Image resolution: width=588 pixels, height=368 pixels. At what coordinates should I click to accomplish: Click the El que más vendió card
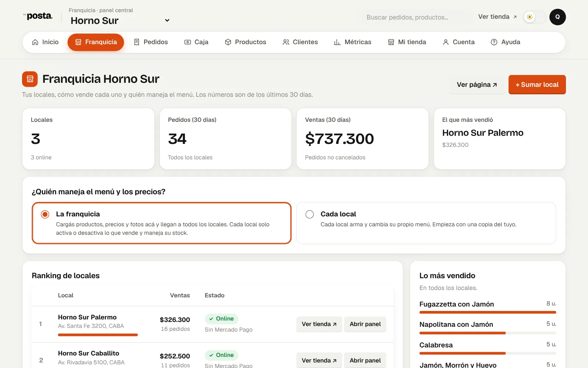tap(500, 139)
